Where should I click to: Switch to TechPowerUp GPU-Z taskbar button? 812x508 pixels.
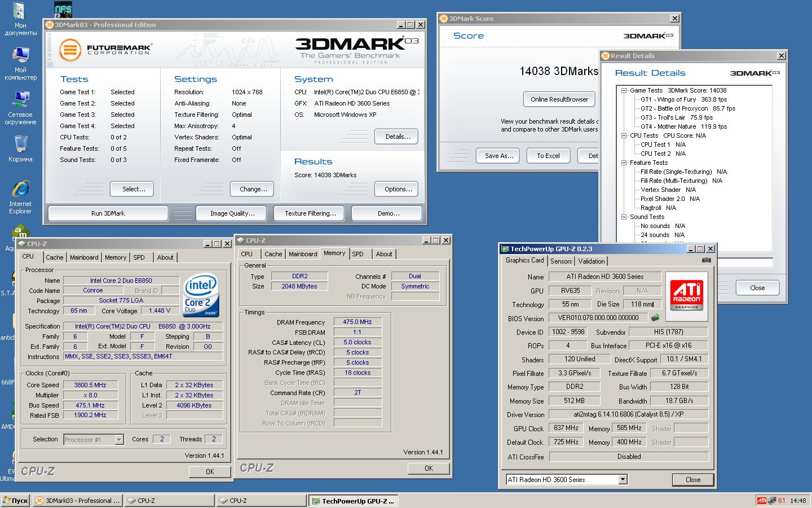[353, 501]
